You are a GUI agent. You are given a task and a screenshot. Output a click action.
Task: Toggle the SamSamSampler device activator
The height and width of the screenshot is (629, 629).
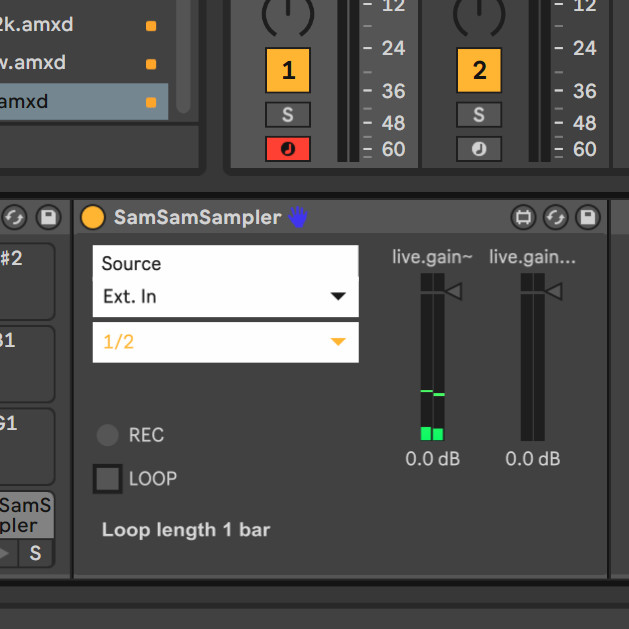pyautogui.click(x=92, y=217)
